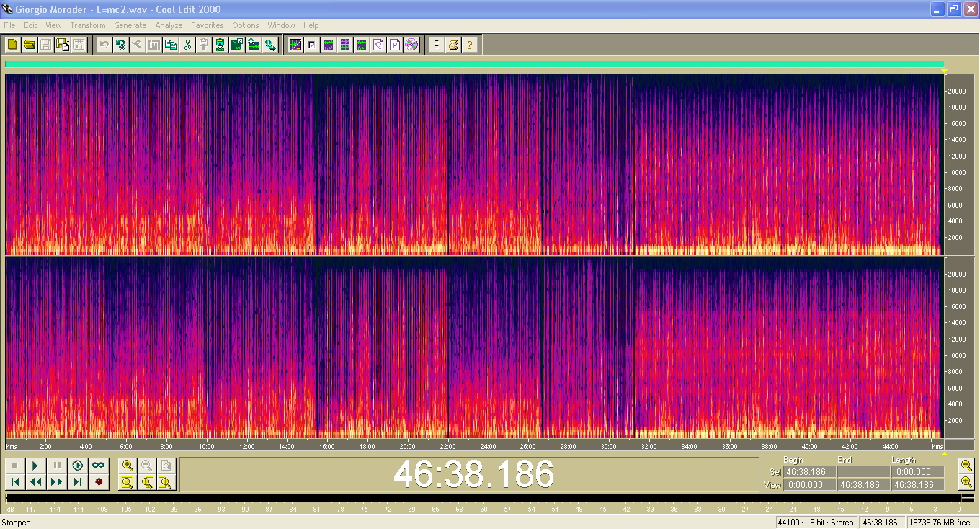Toggle the infinity Loop play button
Image resolution: width=980 pixels, height=529 pixels.
[99, 466]
